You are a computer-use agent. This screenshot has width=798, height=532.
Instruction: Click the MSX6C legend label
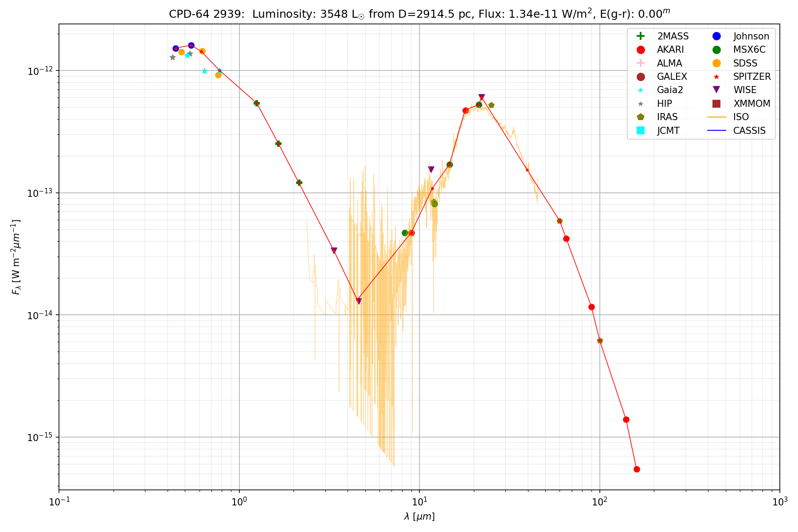tap(749, 50)
